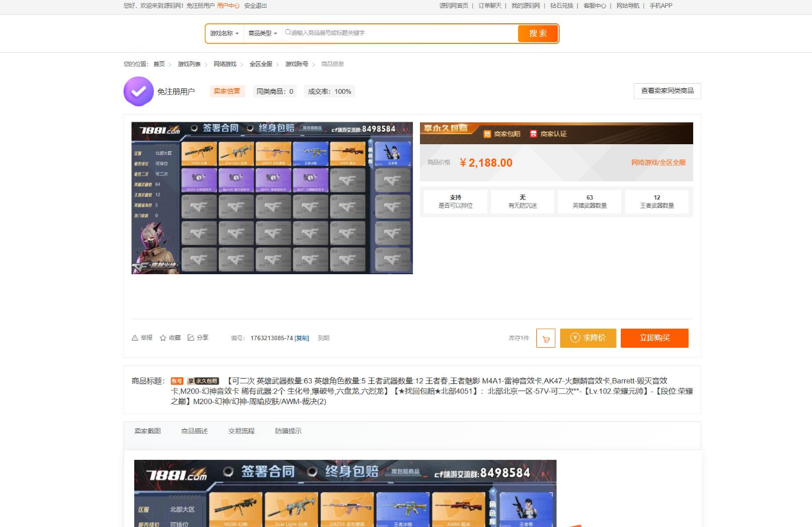This screenshot has height=527, width=812.
Task: Switch to the 交易流程 tab
Action: pos(241,431)
